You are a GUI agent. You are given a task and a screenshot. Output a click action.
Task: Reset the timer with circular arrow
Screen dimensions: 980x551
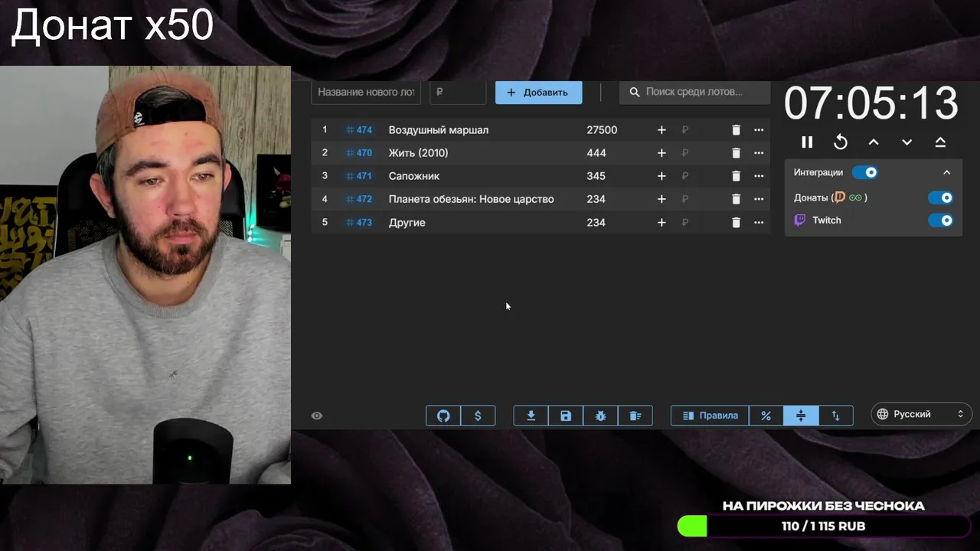841,142
